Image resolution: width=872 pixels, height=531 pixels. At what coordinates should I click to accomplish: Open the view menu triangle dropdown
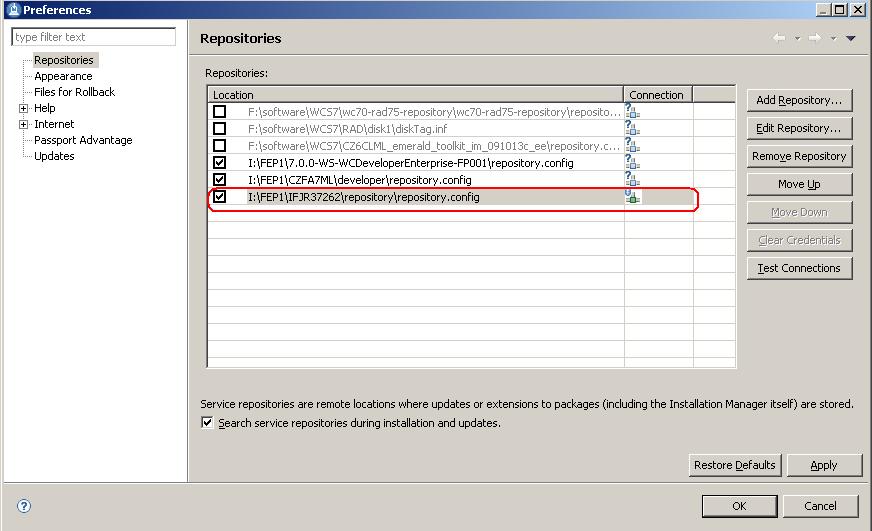[x=851, y=38]
